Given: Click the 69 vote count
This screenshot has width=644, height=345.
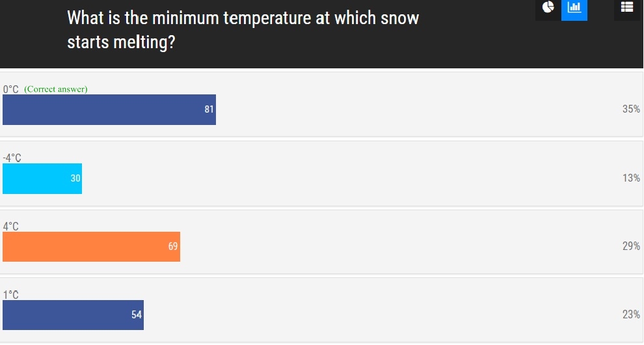Looking at the screenshot, I should (x=173, y=246).
